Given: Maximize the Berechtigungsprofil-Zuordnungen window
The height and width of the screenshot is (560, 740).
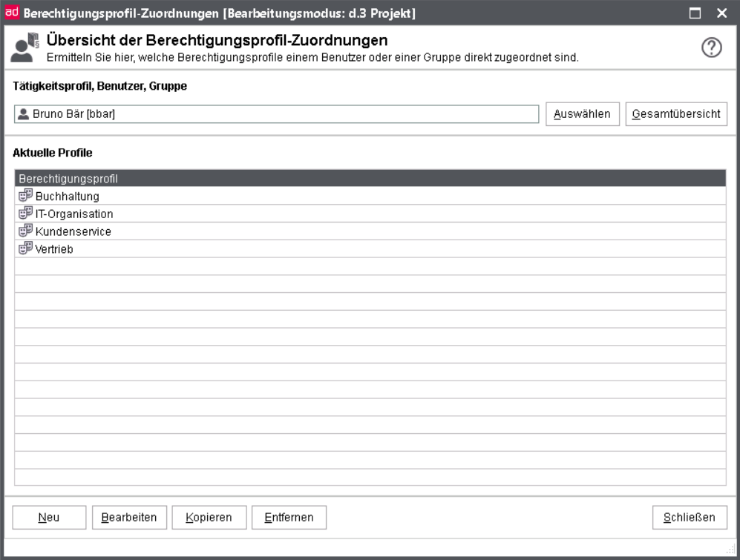Looking at the screenshot, I should pos(695,13).
